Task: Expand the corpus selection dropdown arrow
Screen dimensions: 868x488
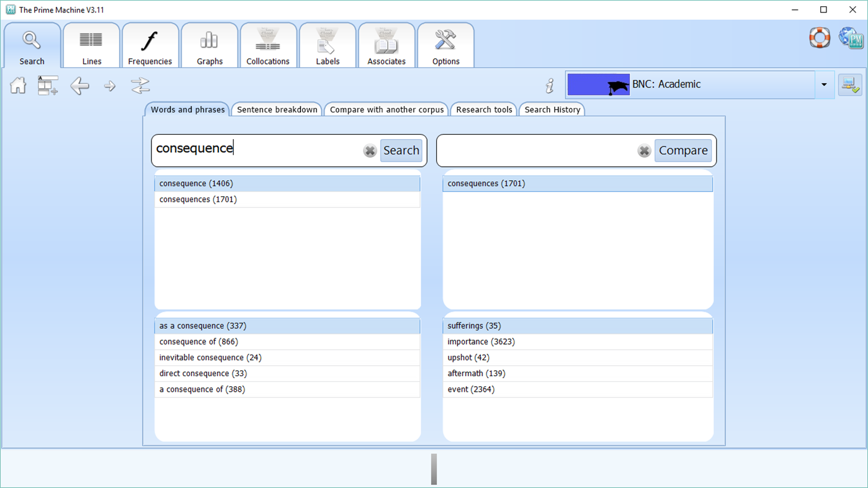Action: coord(824,85)
